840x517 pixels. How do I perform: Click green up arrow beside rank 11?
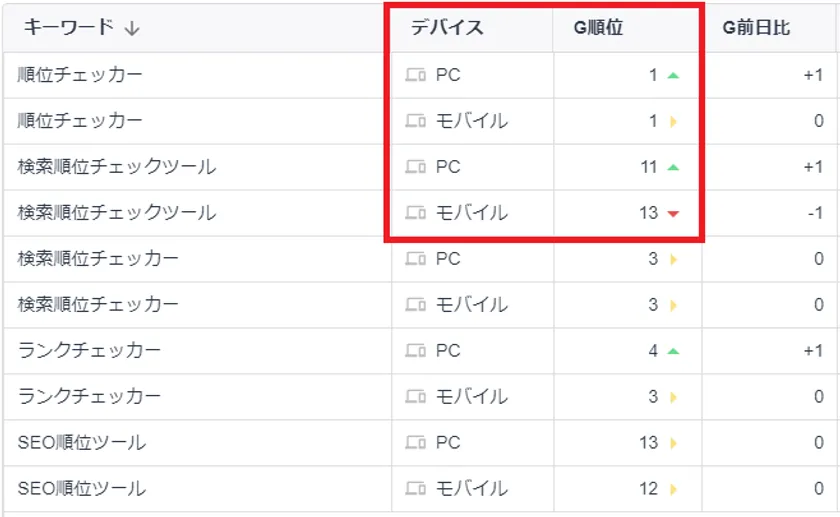673,167
